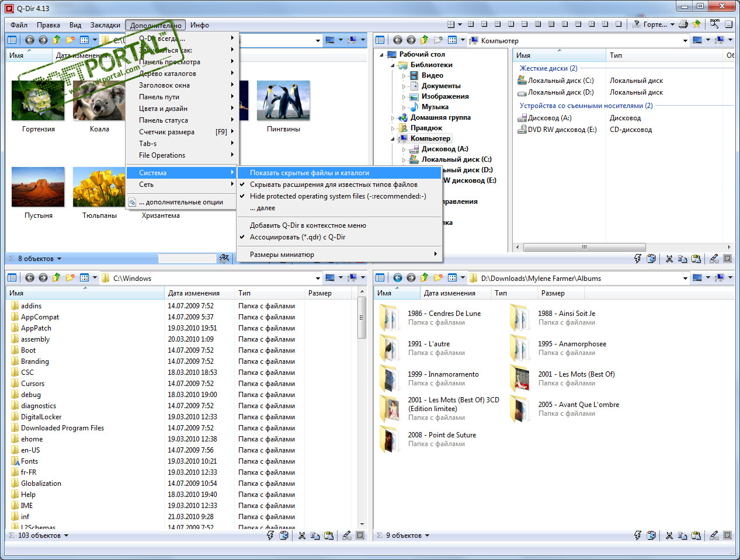The image size is (740, 560).
Task: Click the Go Back arrow in Компьютер pane
Action: point(397,40)
